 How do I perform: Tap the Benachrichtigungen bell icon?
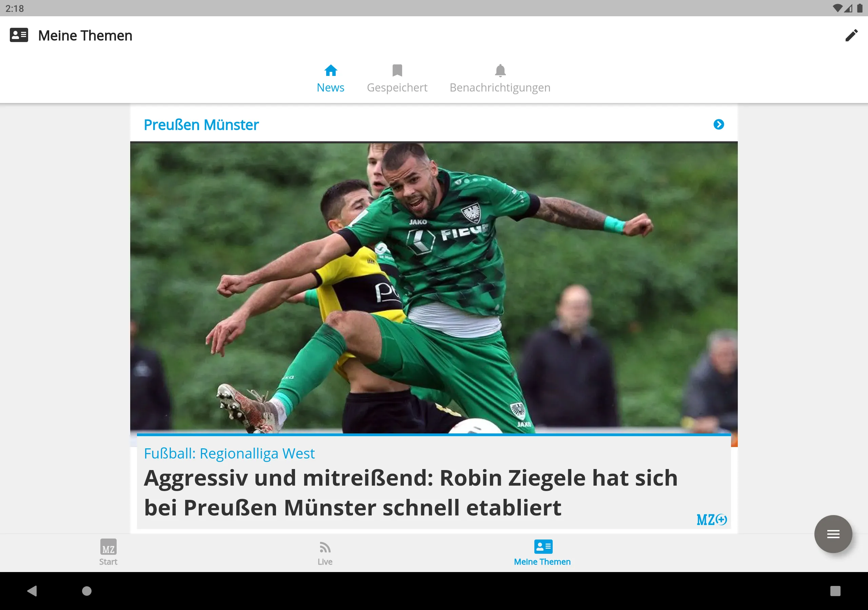click(x=500, y=70)
